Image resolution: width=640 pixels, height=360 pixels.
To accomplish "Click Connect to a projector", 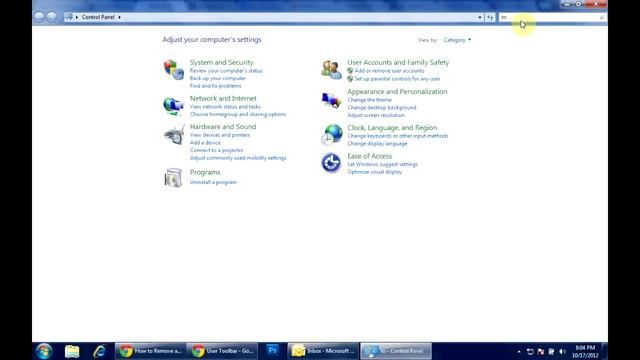I will point(216,150).
